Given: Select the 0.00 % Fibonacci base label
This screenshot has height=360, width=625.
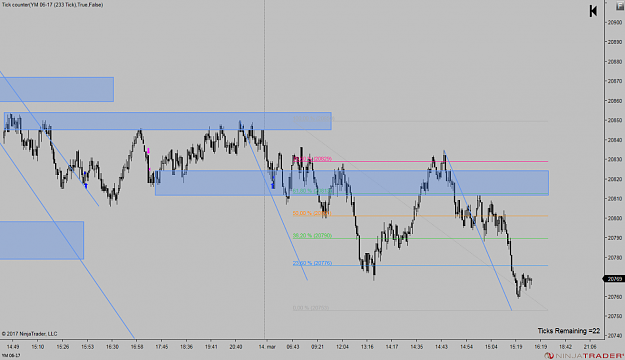Looking at the screenshot, I should [x=311, y=308].
